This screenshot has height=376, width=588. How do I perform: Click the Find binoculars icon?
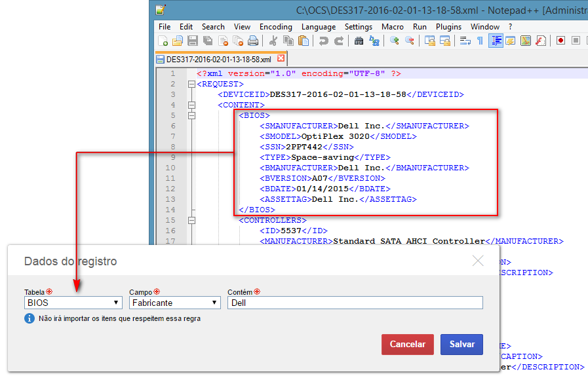click(359, 41)
